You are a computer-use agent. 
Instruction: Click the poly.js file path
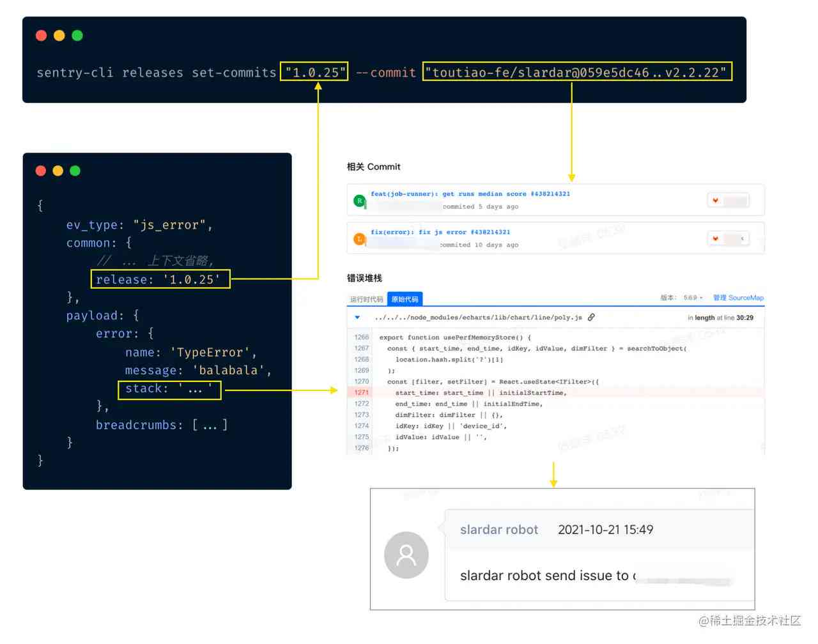coord(478,318)
